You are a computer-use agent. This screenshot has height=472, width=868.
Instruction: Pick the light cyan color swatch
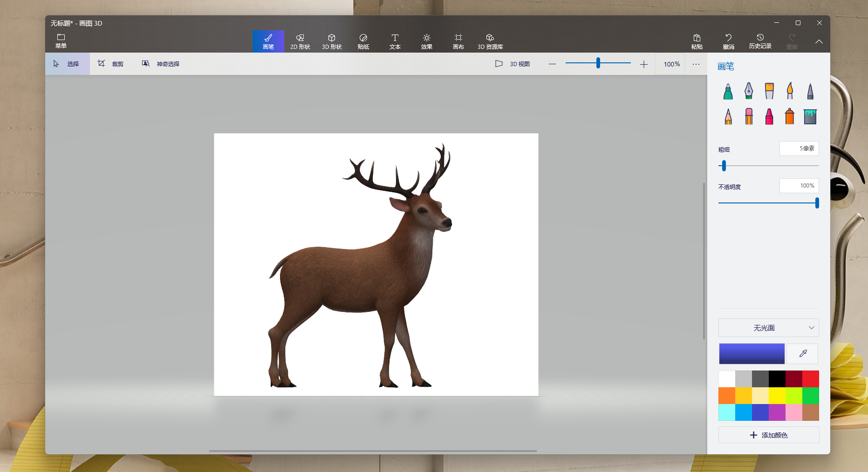click(x=727, y=412)
